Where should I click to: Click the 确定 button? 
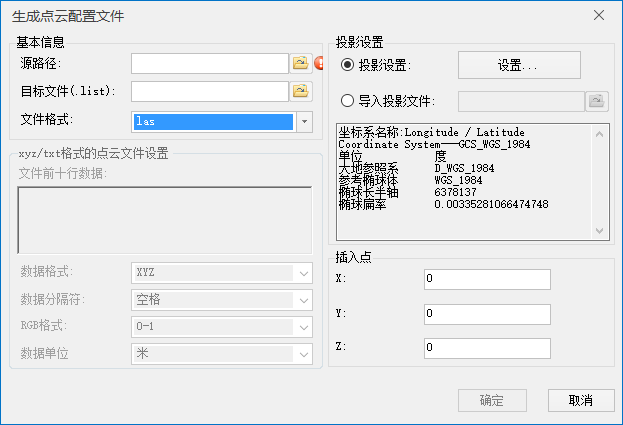(491, 400)
